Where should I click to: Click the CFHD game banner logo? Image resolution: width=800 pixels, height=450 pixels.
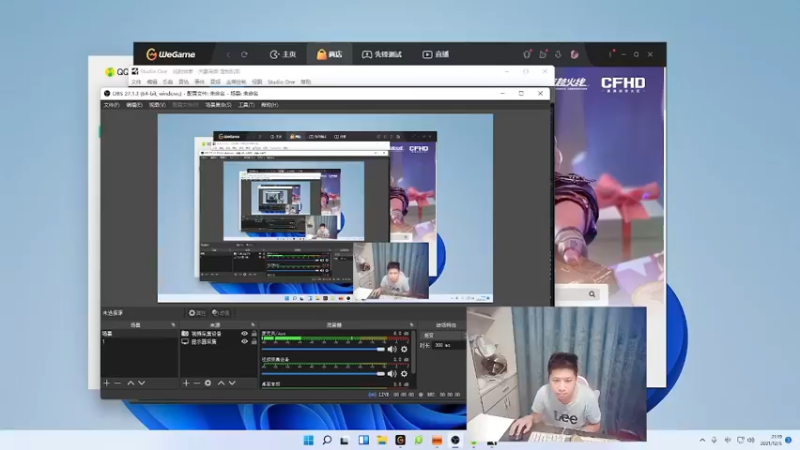pos(622,84)
